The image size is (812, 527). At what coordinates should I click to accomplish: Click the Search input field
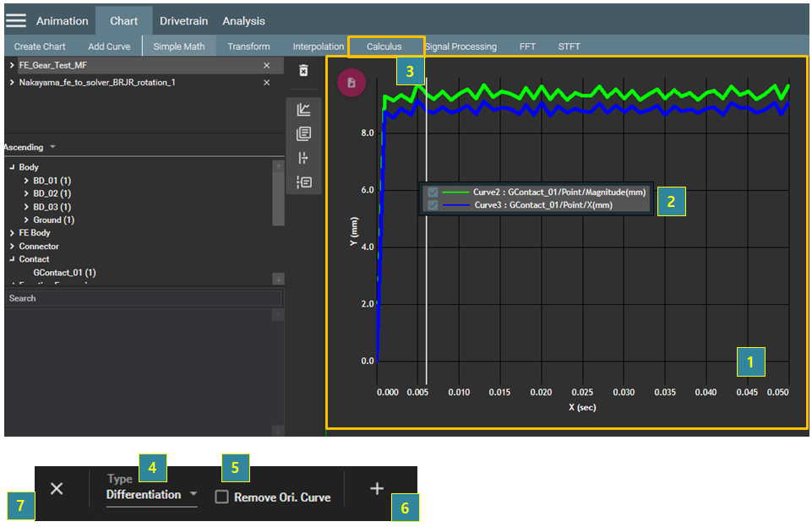(x=144, y=298)
